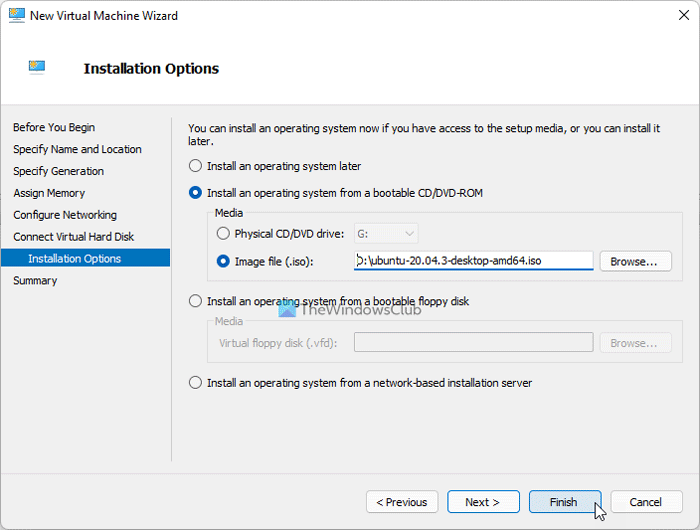Select install from bootable CD/DVD-ROM option
This screenshot has height=530, width=700.
point(196,192)
